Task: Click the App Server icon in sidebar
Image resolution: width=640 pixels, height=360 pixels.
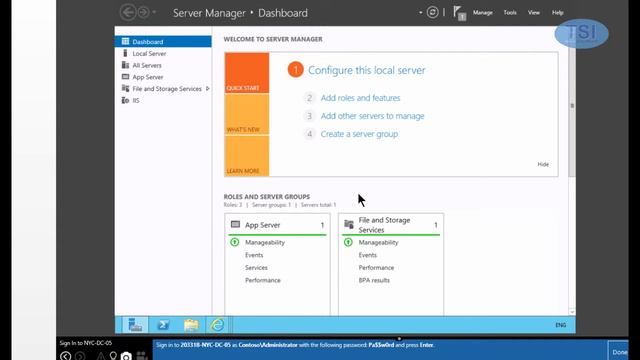Action: point(125,77)
